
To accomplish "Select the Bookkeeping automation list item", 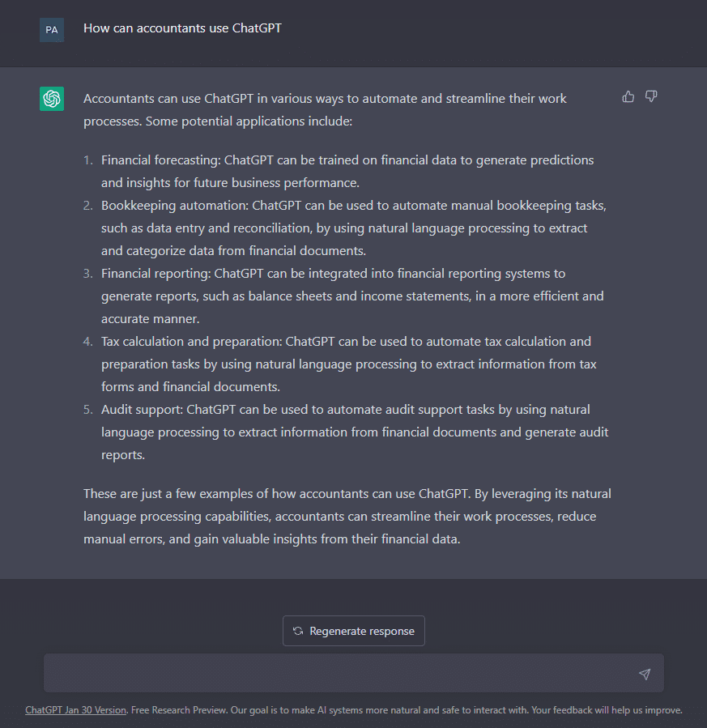I will [354, 228].
